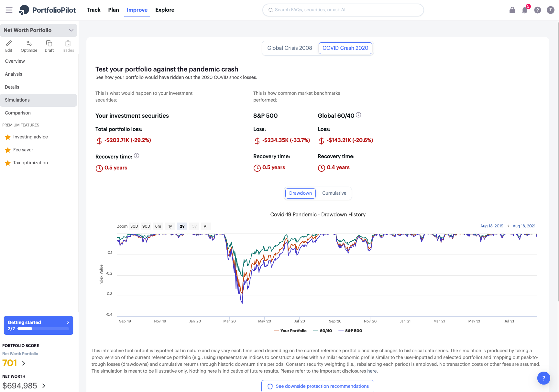
Task: Switch chart to Cumulative view
Action: point(334,193)
